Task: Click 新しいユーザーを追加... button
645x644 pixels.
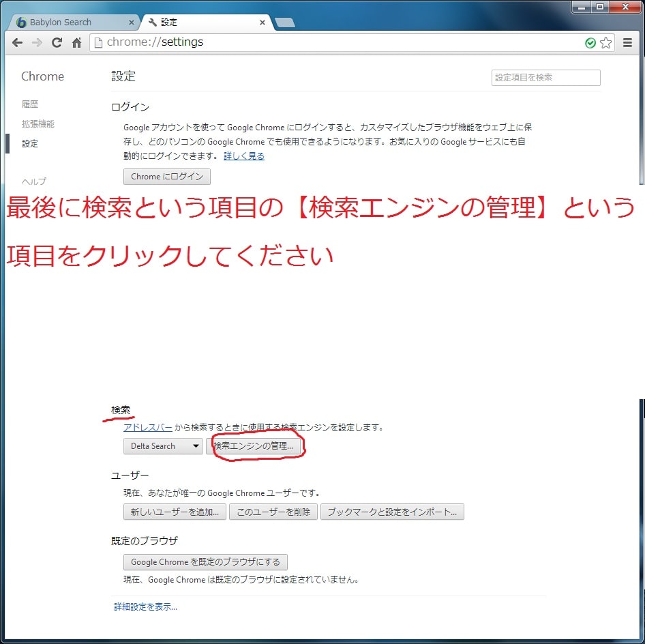Action: [x=175, y=512]
